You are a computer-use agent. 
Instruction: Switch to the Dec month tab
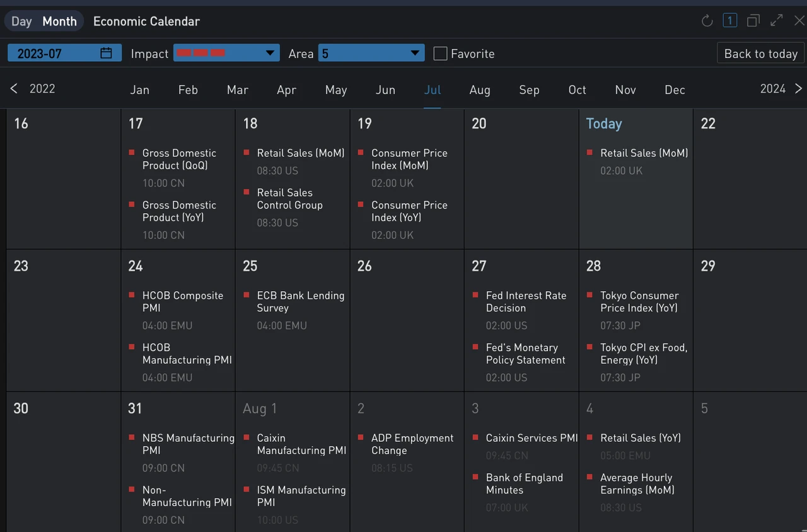coord(675,90)
